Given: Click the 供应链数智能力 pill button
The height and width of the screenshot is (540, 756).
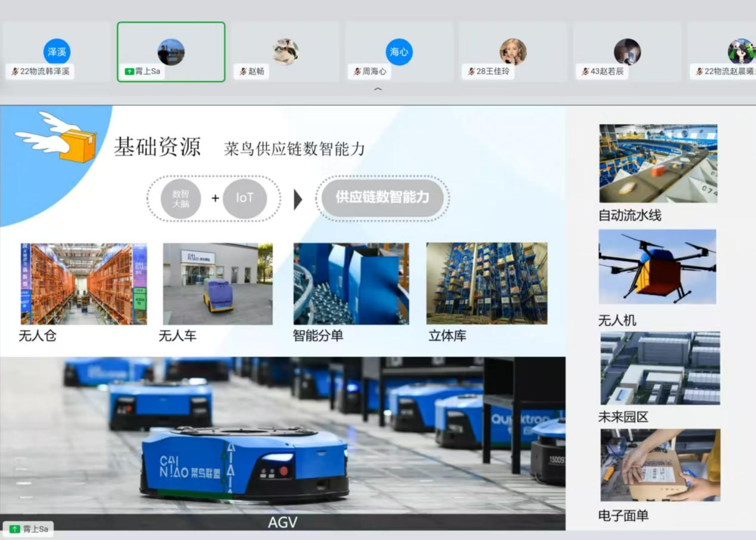Looking at the screenshot, I should 382,198.
